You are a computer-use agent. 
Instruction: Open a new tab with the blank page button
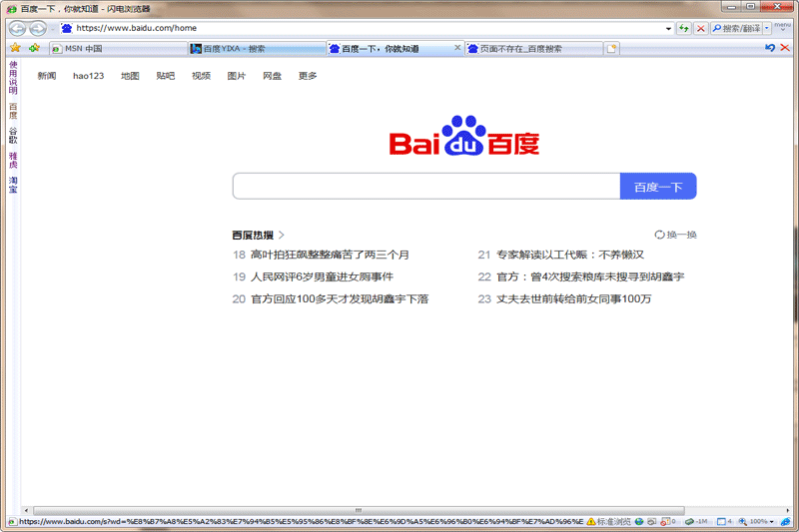[611, 48]
